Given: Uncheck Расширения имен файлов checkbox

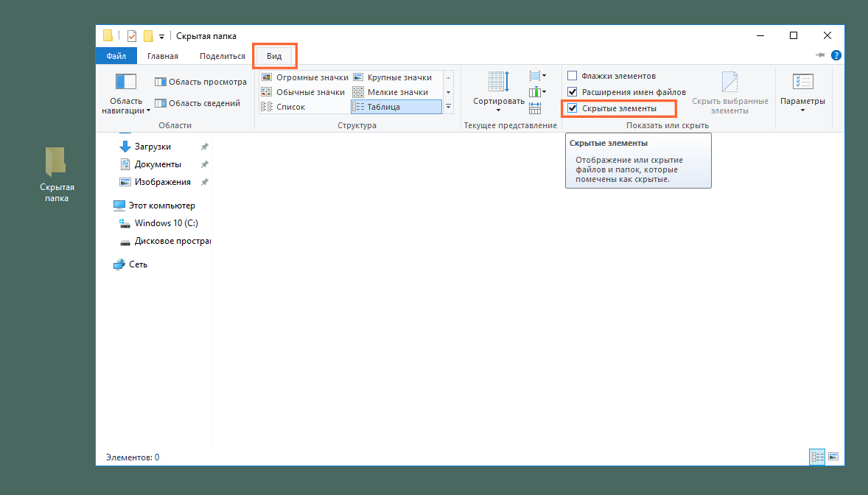Looking at the screenshot, I should click(x=573, y=92).
